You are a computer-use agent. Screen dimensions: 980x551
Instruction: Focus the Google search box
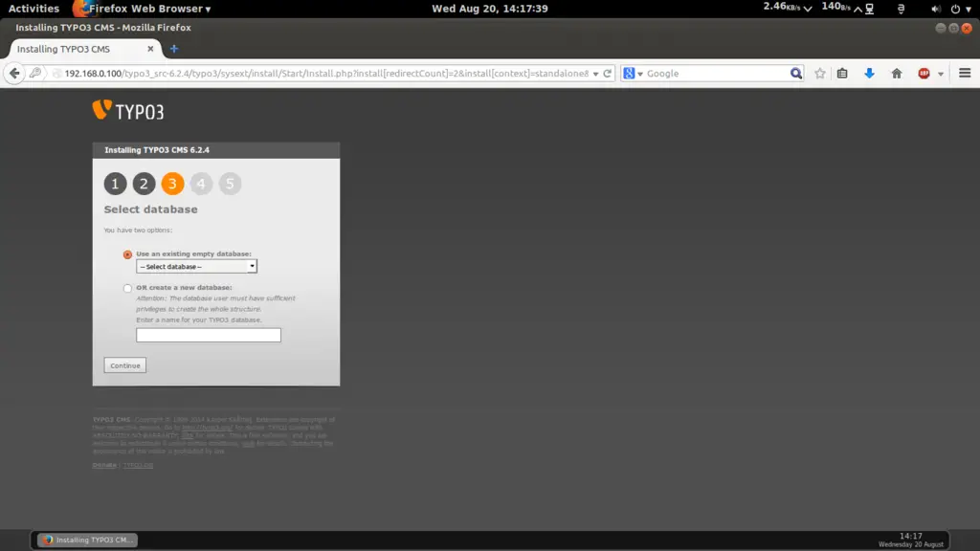click(x=717, y=73)
